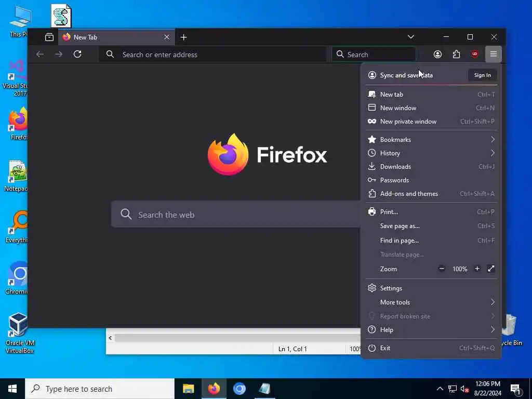
Task: Open File Explorer from the taskbar
Action: click(188, 389)
